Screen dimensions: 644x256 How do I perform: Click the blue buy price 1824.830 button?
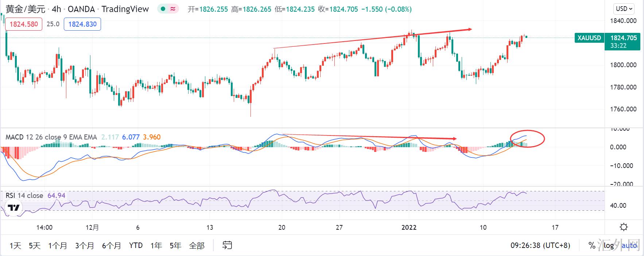click(x=82, y=24)
